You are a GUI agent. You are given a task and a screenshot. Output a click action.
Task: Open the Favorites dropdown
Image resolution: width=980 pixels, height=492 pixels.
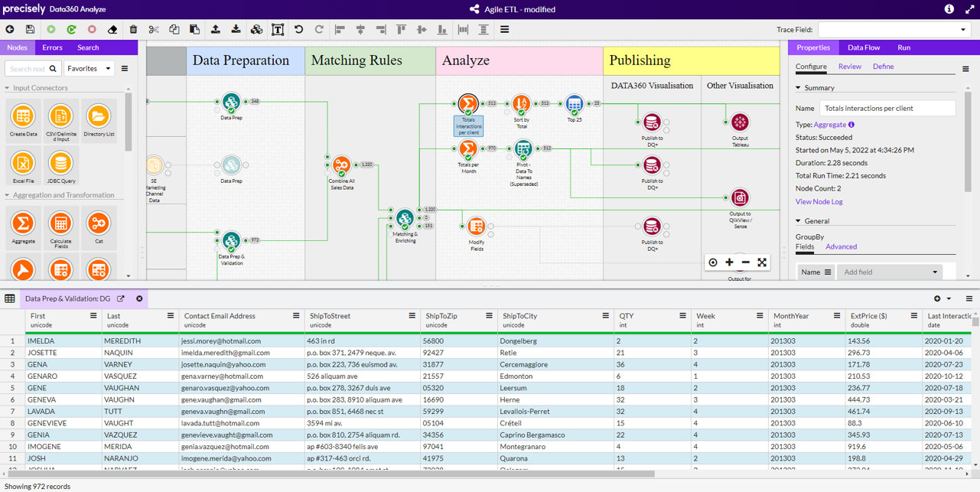click(x=90, y=69)
